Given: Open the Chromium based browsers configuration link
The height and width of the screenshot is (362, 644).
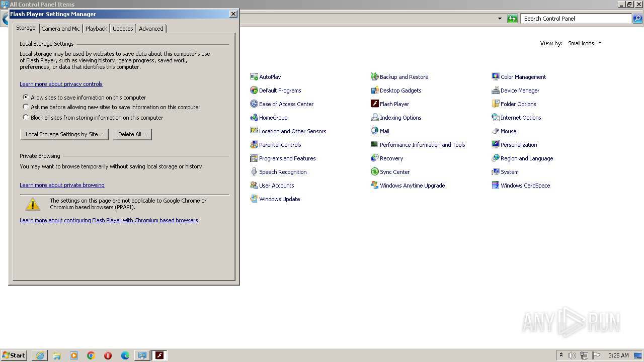Looking at the screenshot, I should [109, 220].
